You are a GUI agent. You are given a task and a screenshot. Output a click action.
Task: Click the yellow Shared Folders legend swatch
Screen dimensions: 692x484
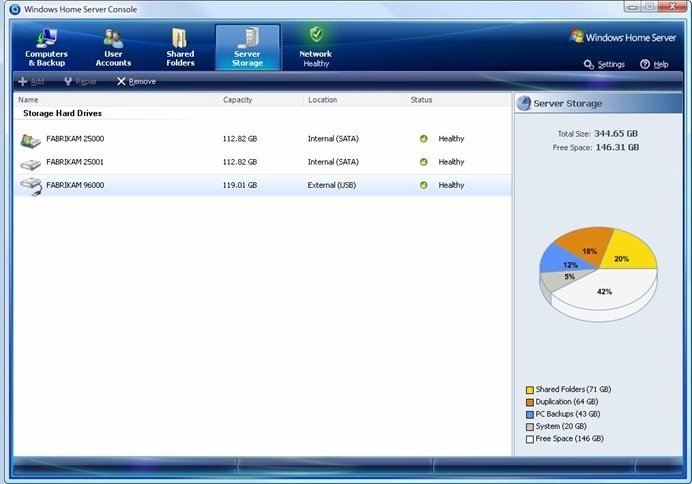pyautogui.click(x=530, y=390)
